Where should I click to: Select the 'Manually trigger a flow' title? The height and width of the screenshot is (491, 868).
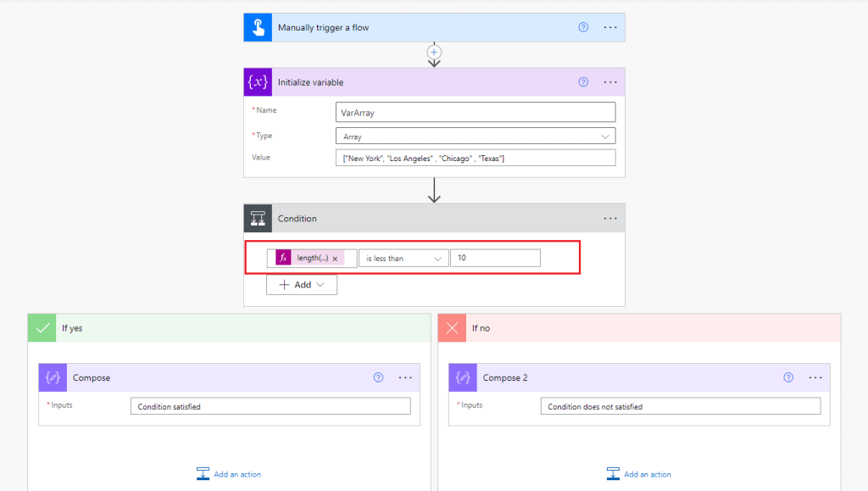click(x=323, y=28)
